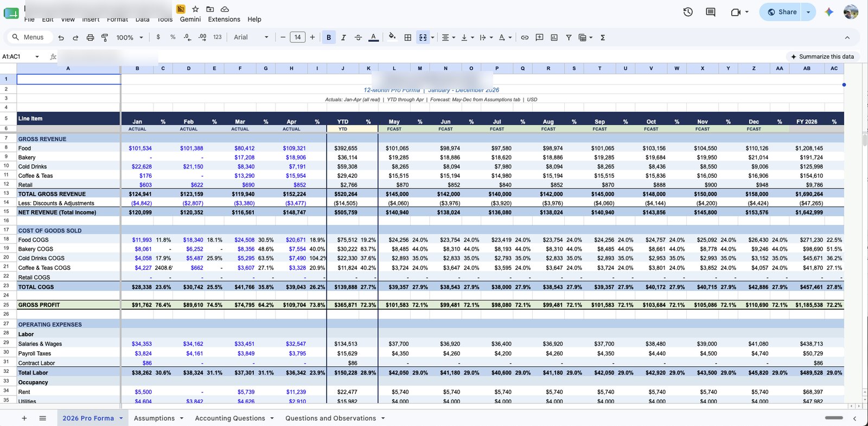This screenshot has width=868, height=426.
Task: Click the font size field showing 14
Action: tap(297, 37)
